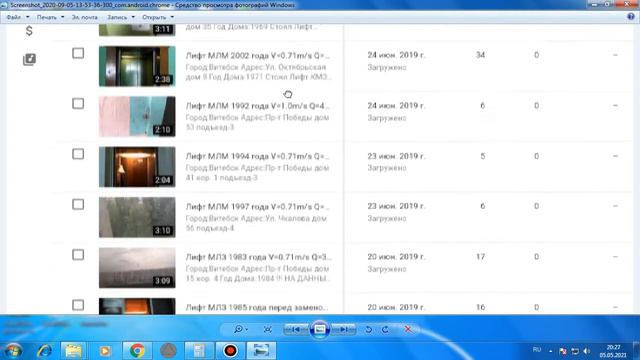
Task: Click the network tray icon
Action: click(575, 351)
